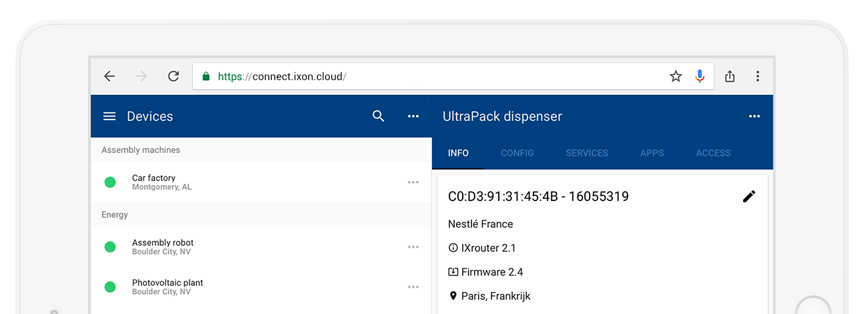868x314 pixels.
Task: Click the microphone voice search icon
Action: (x=700, y=76)
